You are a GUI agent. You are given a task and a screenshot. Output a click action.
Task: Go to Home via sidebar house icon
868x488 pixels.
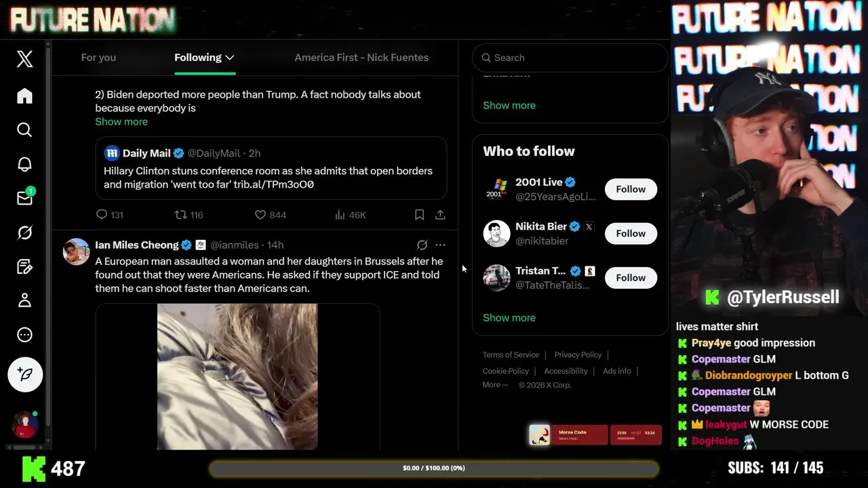click(24, 96)
